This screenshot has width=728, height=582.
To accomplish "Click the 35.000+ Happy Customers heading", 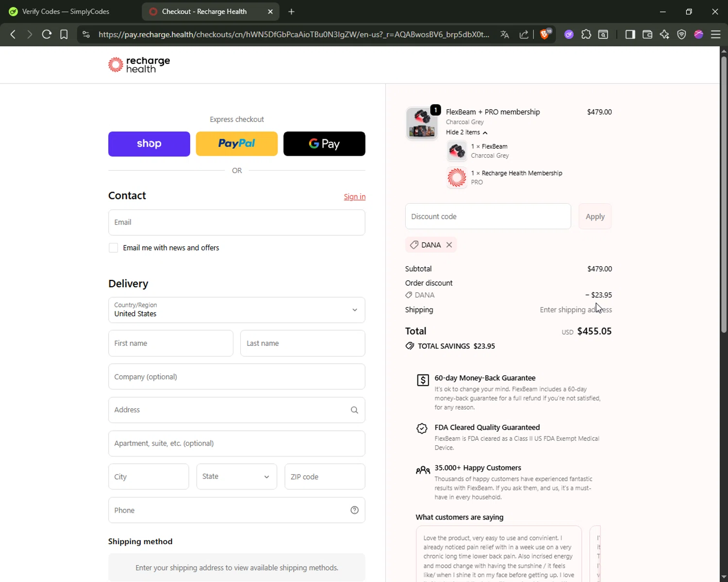I will (478, 468).
